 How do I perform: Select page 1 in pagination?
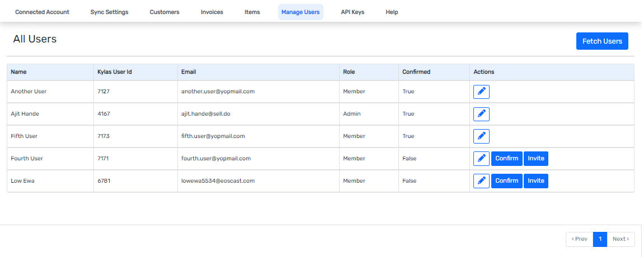click(x=600, y=239)
